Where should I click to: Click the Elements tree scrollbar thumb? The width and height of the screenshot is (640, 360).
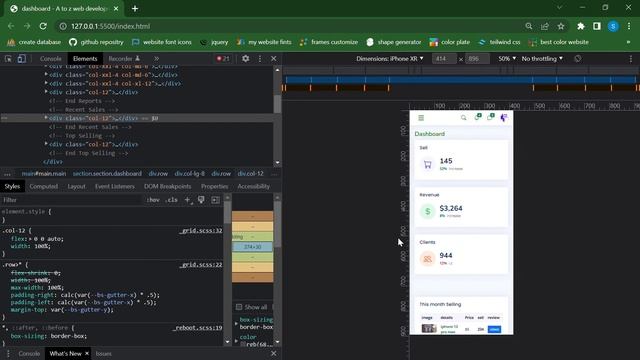[278, 104]
